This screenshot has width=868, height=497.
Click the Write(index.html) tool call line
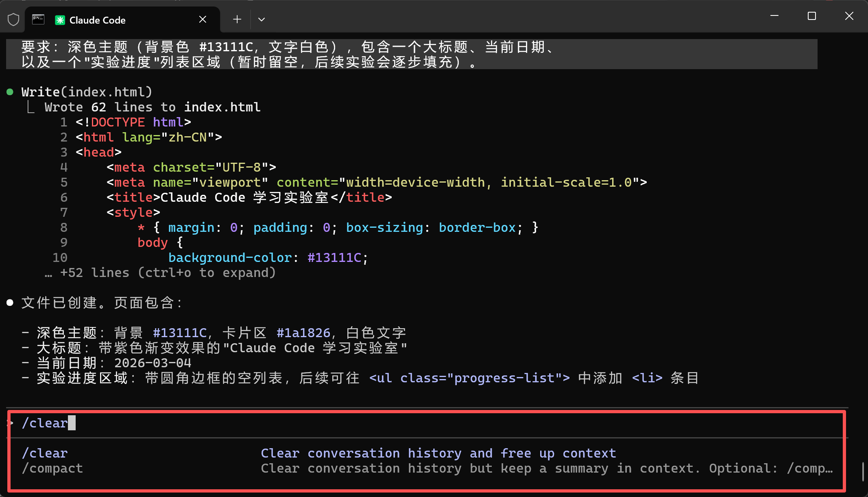[x=87, y=92]
